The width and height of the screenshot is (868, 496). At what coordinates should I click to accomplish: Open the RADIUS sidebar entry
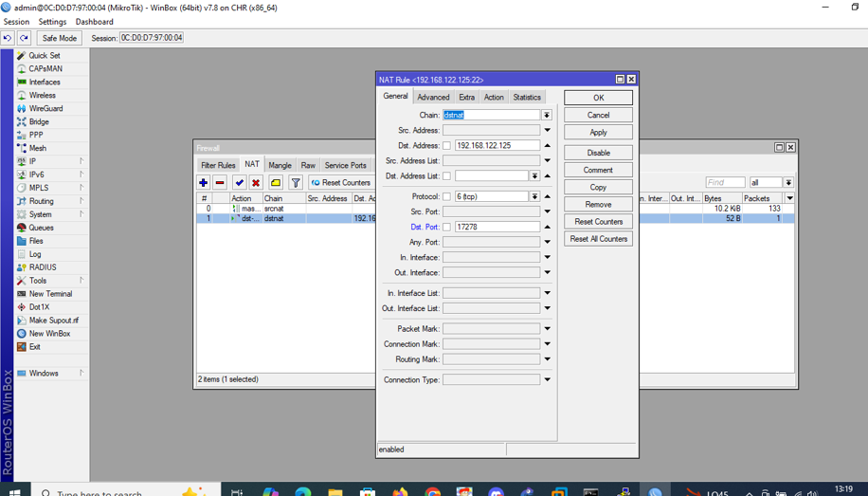coord(43,267)
